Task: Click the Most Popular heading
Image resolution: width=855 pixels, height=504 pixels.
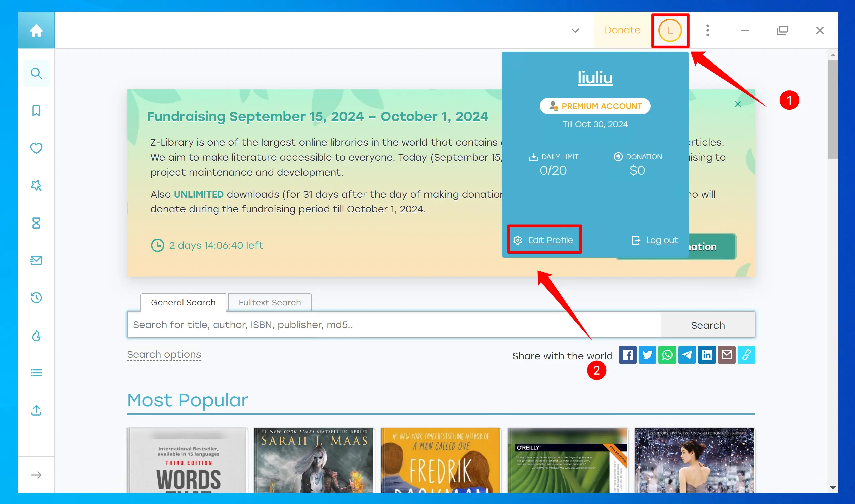Action: [x=188, y=400]
